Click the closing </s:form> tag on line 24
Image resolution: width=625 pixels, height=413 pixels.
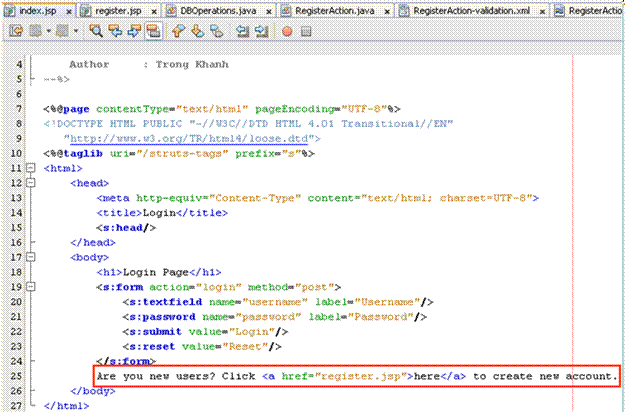(126, 361)
